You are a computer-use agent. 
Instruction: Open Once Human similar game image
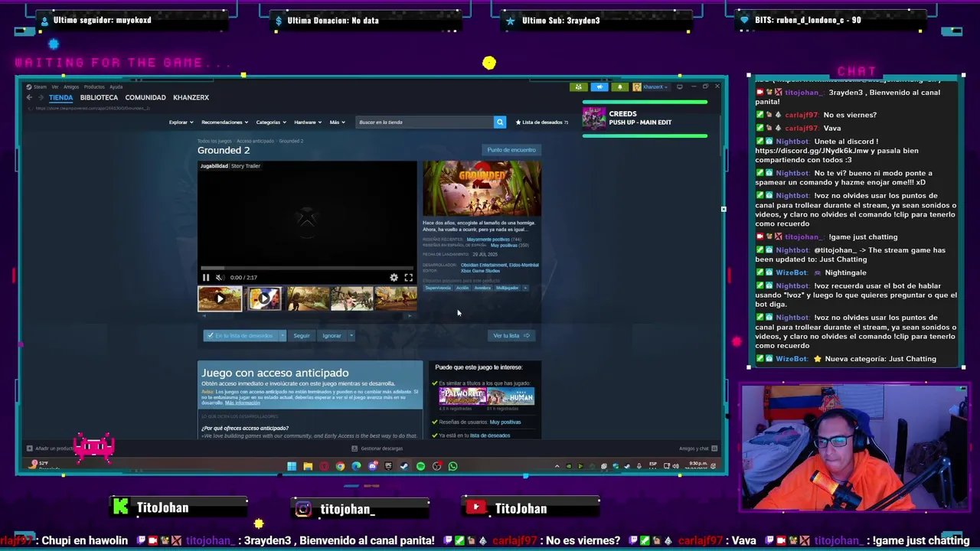click(x=511, y=396)
